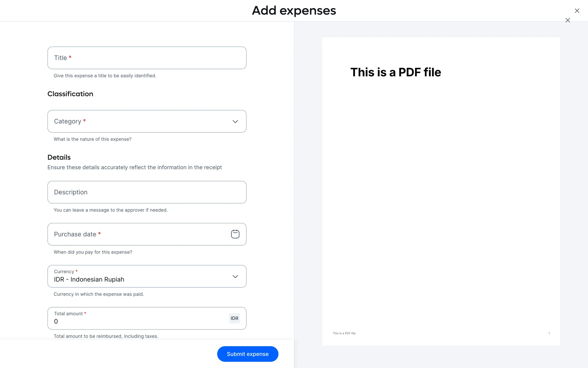Click the Purchase date field
Viewport: 588px width, 368px height.
138,234
